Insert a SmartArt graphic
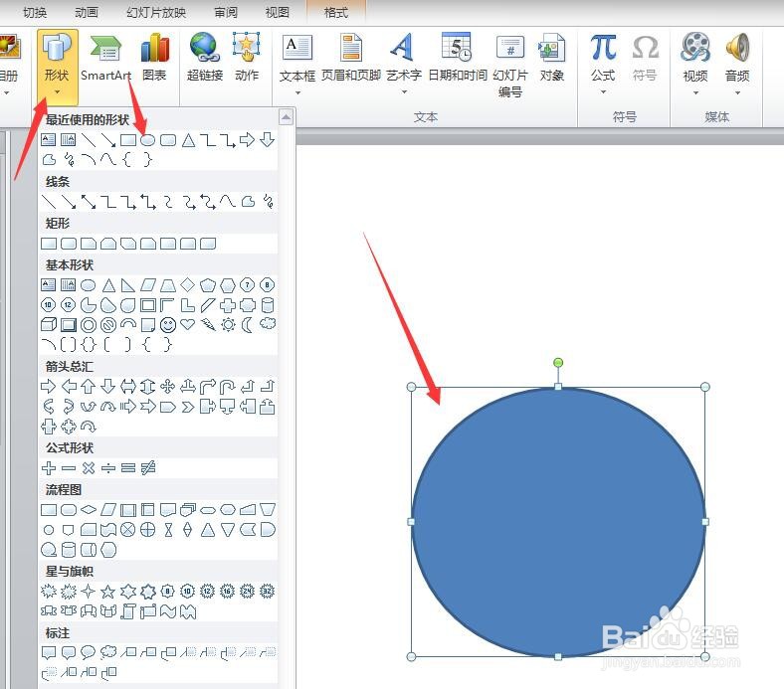The height and width of the screenshot is (689, 784). [106, 58]
